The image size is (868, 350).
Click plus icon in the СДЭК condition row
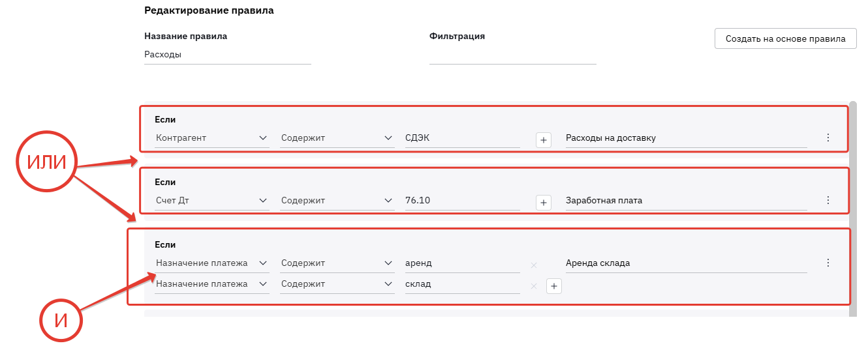click(x=544, y=139)
